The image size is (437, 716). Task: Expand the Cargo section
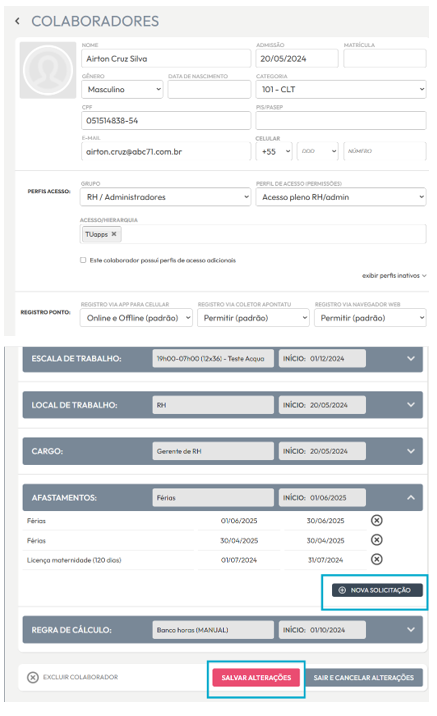click(411, 451)
